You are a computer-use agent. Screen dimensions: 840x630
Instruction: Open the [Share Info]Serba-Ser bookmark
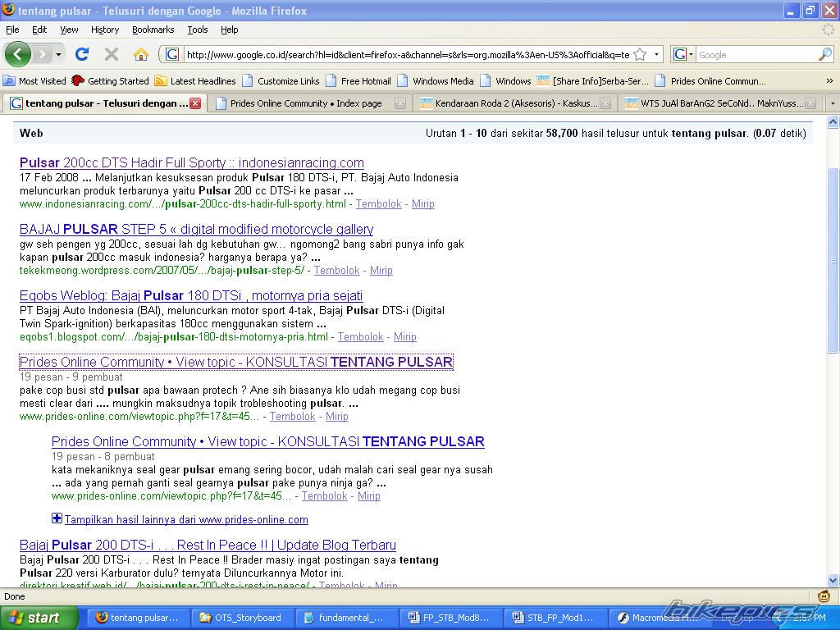(592, 81)
